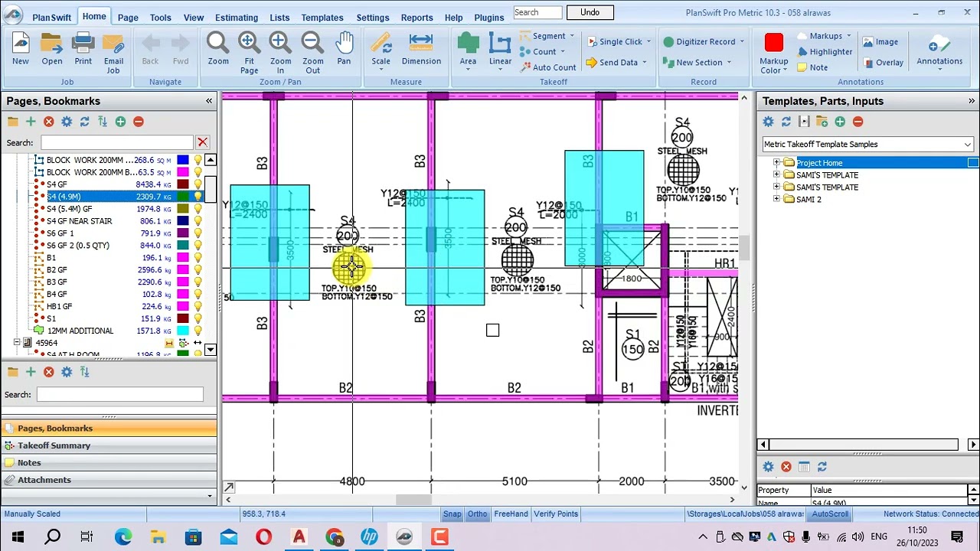The image size is (980, 551).
Task: Toggle Ortho mode in status bar
Action: click(x=477, y=514)
